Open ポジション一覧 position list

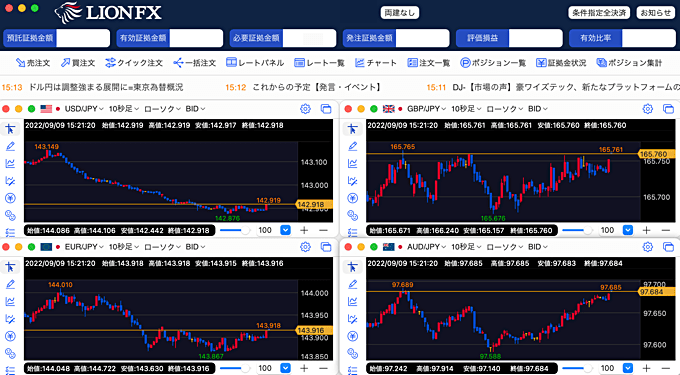pos(493,63)
